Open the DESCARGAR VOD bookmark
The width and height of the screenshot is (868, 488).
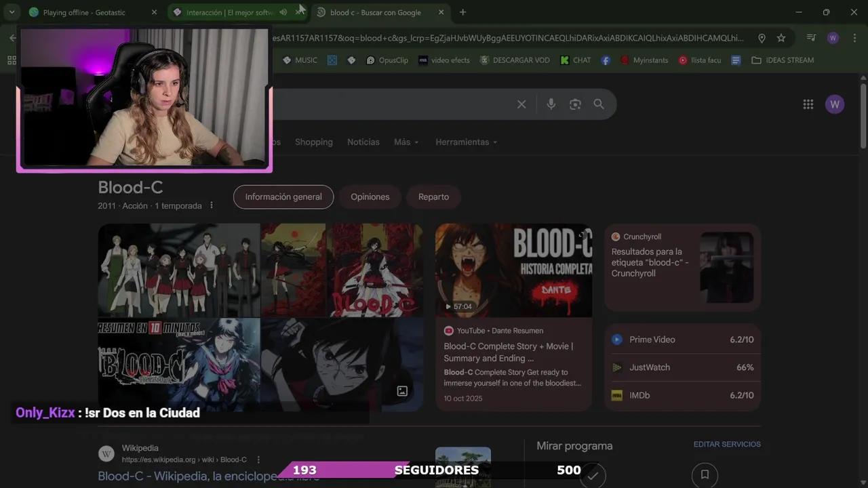(515, 60)
